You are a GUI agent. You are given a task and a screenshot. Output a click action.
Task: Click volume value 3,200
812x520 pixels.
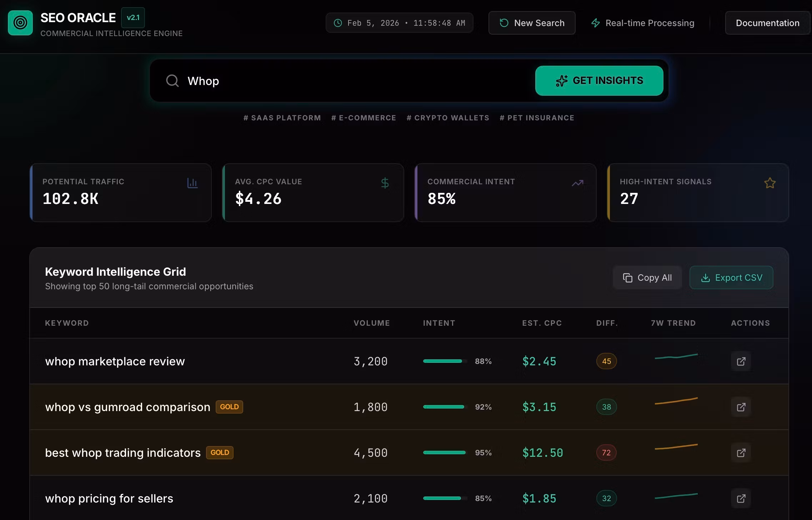(x=371, y=361)
